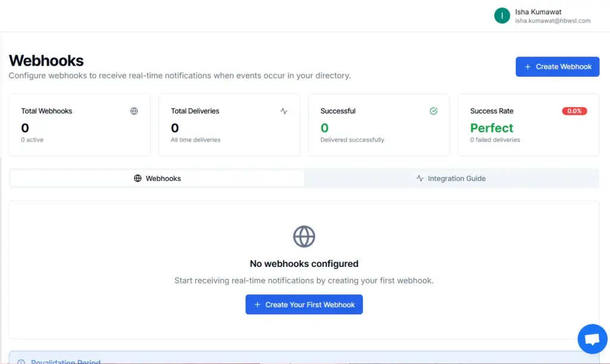Click the globe icon inside the Webhooks tab

138,178
